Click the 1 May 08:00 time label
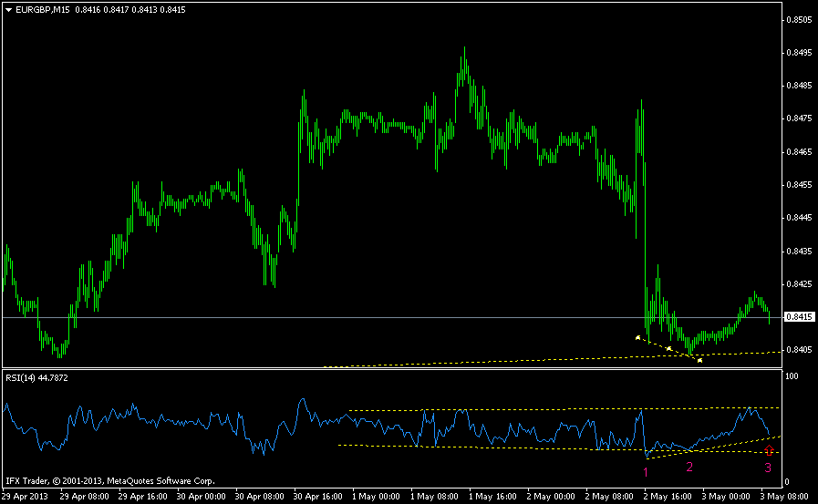The height and width of the screenshot is (504, 818). 435,497
